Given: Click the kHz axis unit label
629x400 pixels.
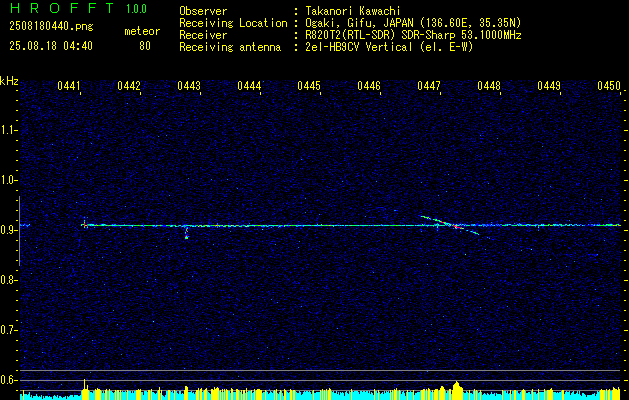Looking at the screenshot, I should pos(9,81).
